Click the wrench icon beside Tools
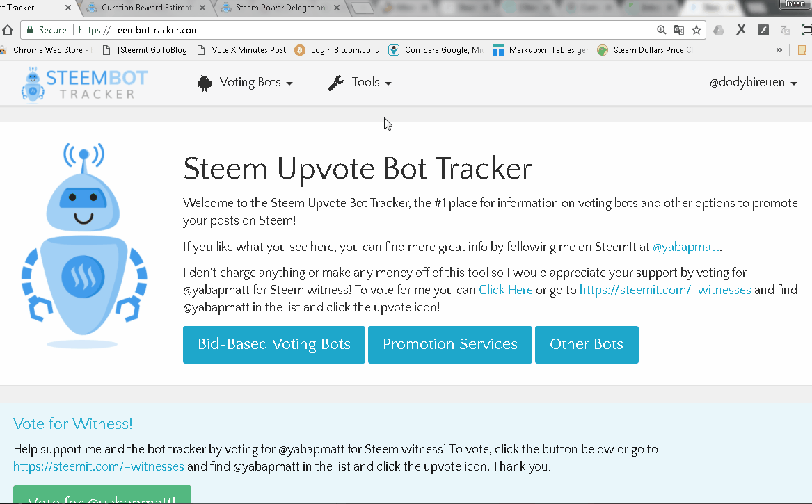Screen dimensions: 812x504 point(335,83)
